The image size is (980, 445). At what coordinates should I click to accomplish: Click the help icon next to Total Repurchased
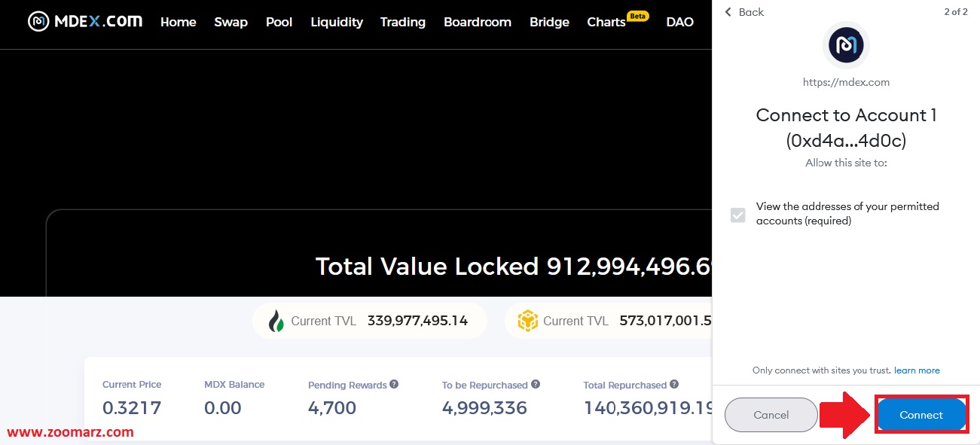pos(674,384)
